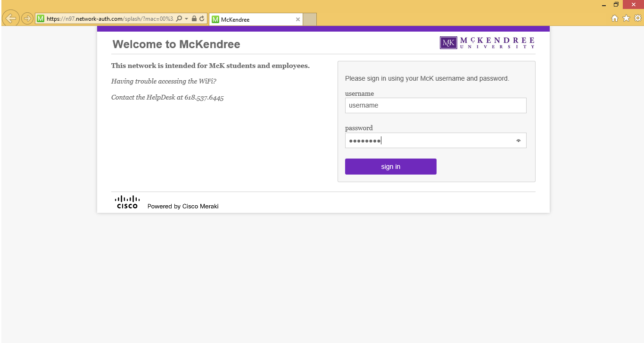Minimize the browser window

604,5
